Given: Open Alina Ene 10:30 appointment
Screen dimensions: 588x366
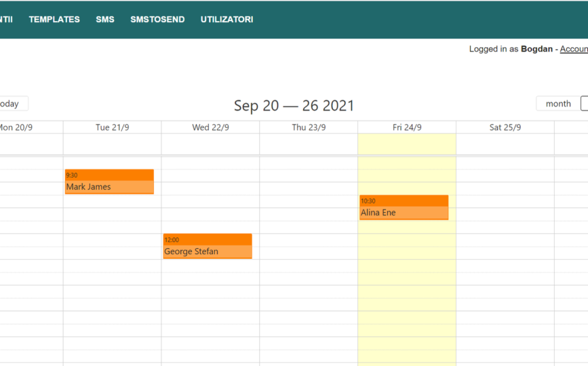Looking at the screenshot, I should click(404, 207).
